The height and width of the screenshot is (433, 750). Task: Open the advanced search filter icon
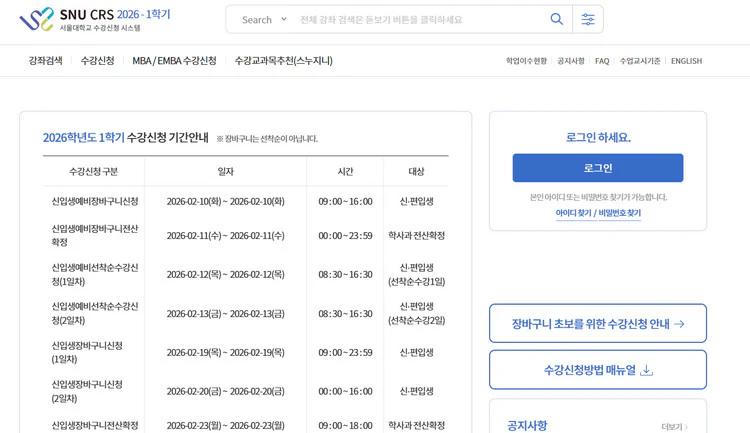click(x=588, y=19)
